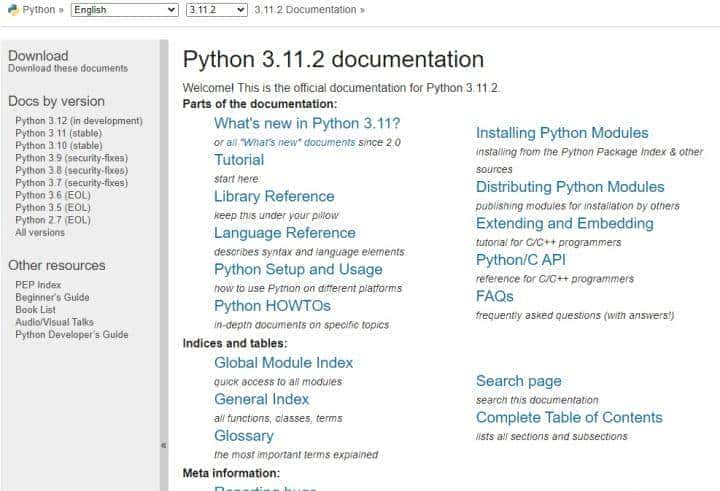Click 'Indices and tables:' text
This screenshot has width=720, height=491.
235,344
